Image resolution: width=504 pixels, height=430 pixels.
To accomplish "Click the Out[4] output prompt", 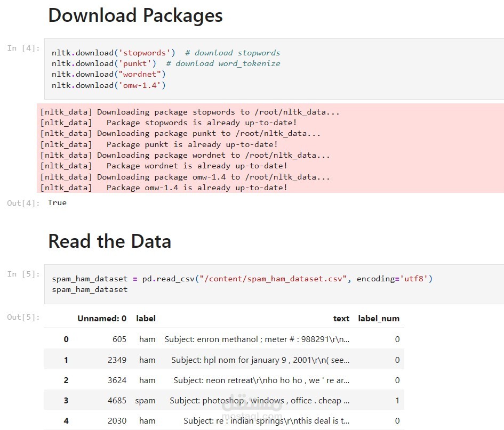I will tap(23, 203).
